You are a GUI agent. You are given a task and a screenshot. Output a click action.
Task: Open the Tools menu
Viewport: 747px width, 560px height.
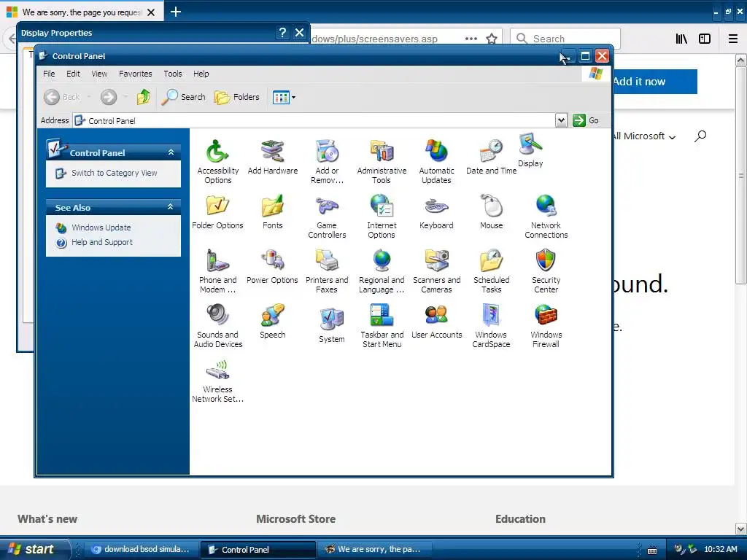(x=172, y=74)
